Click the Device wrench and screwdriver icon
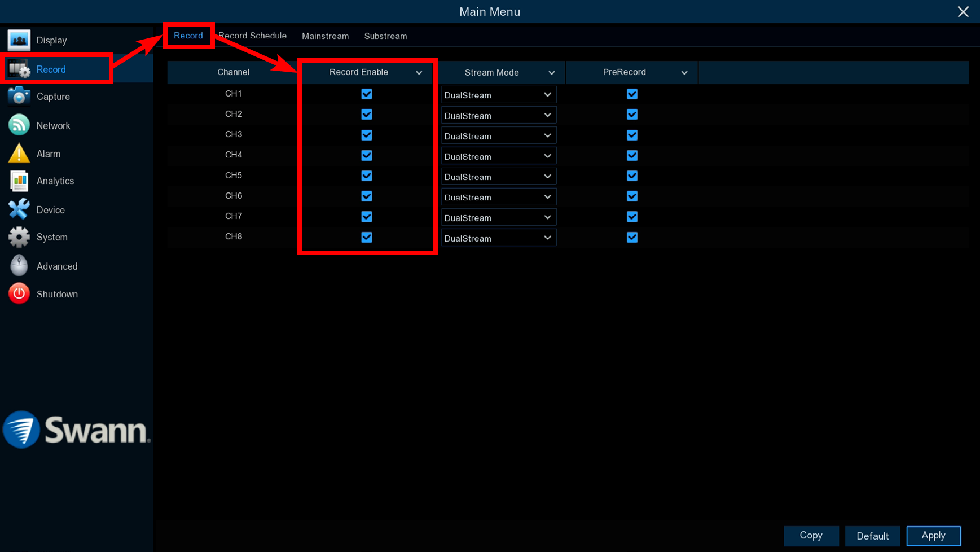 coord(19,209)
